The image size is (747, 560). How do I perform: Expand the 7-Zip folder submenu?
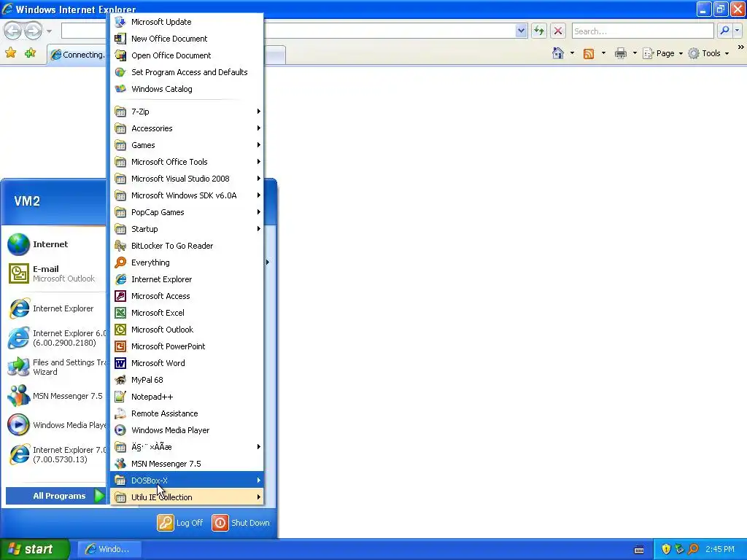tap(186, 112)
